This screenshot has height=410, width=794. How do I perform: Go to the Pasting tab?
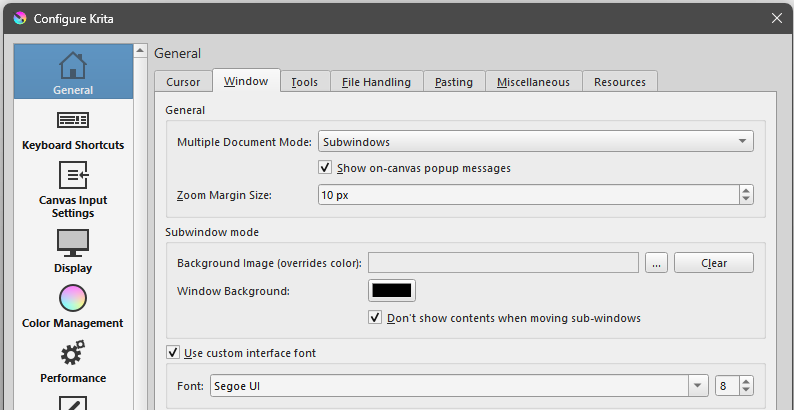click(454, 82)
